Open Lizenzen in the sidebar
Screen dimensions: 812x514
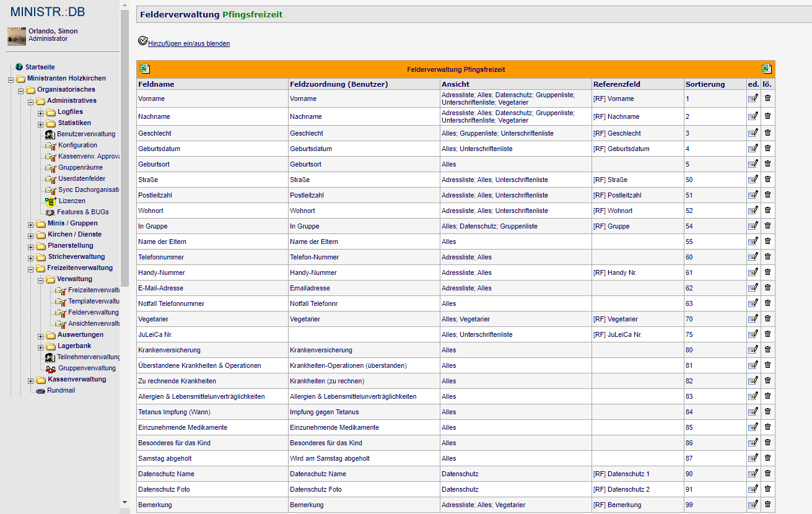tap(72, 201)
